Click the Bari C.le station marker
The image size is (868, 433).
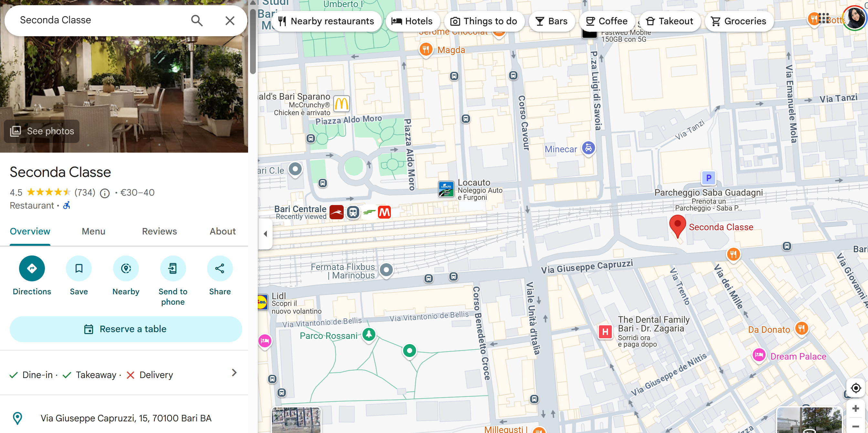pos(296,170)
